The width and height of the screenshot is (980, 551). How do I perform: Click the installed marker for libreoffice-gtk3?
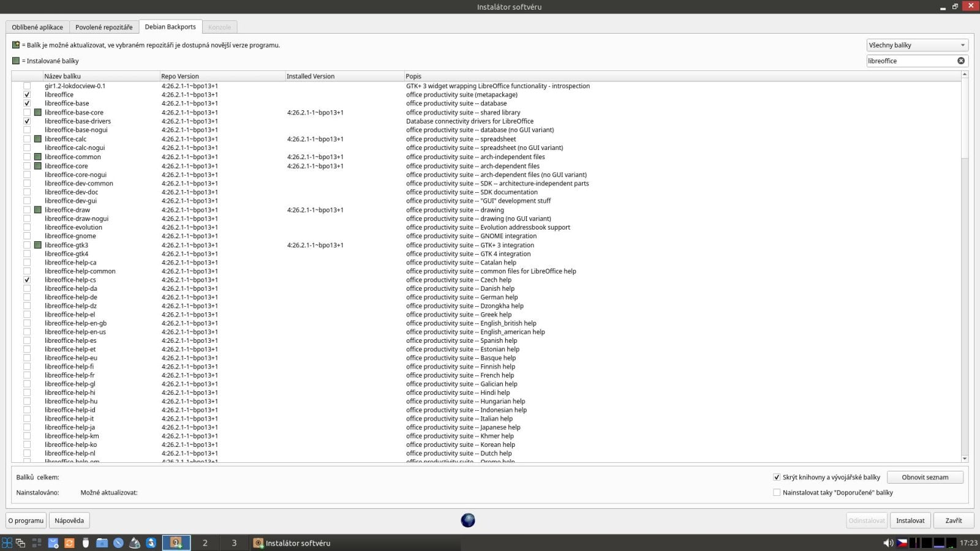38,245
